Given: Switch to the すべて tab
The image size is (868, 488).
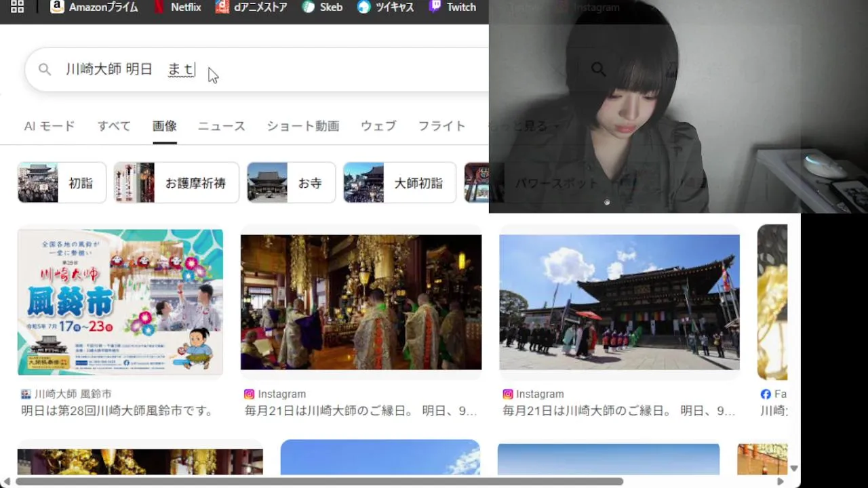Looking at the screenshot, I should click(x=114, y=126).
